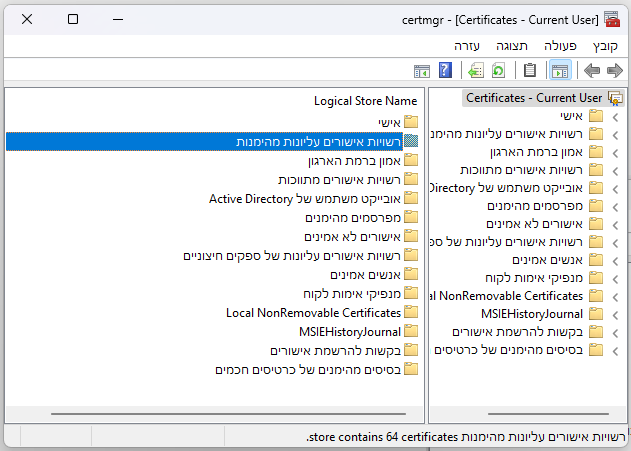
Task: Click the Logical Store Name column header
Action: [x=365, y=101]
